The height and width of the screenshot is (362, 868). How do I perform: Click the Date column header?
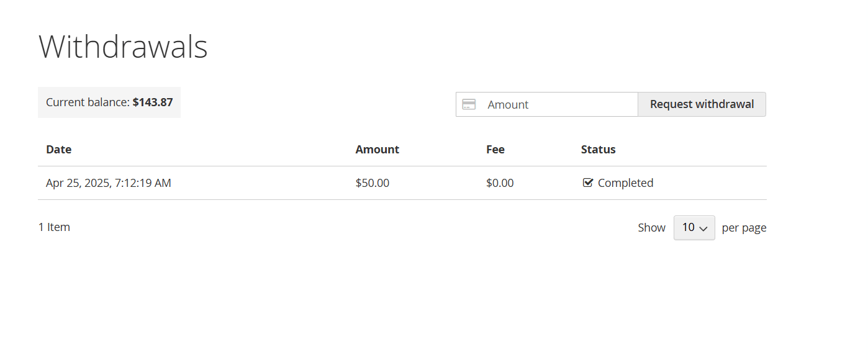pos(59,150)
